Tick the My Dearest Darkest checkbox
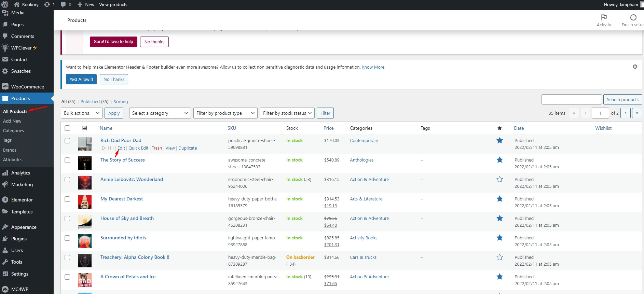 pos(67,199)
